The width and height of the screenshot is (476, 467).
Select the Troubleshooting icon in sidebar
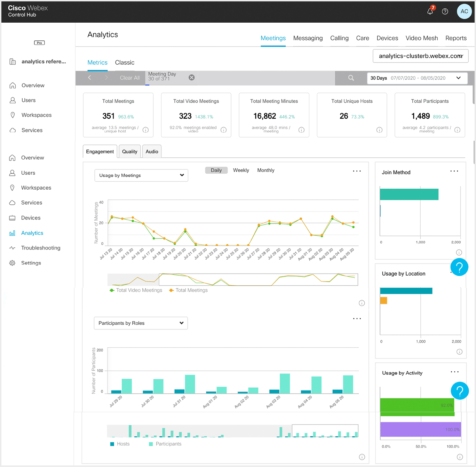tap(12, 248)
